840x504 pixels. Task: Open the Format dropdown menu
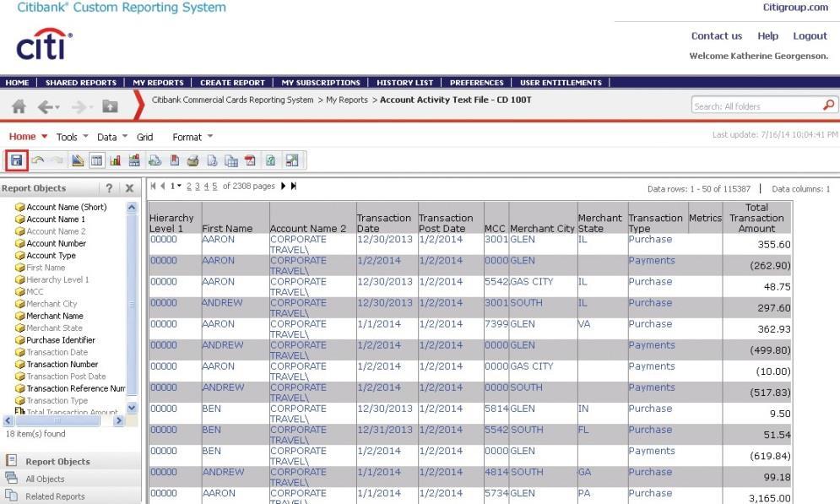192,137
